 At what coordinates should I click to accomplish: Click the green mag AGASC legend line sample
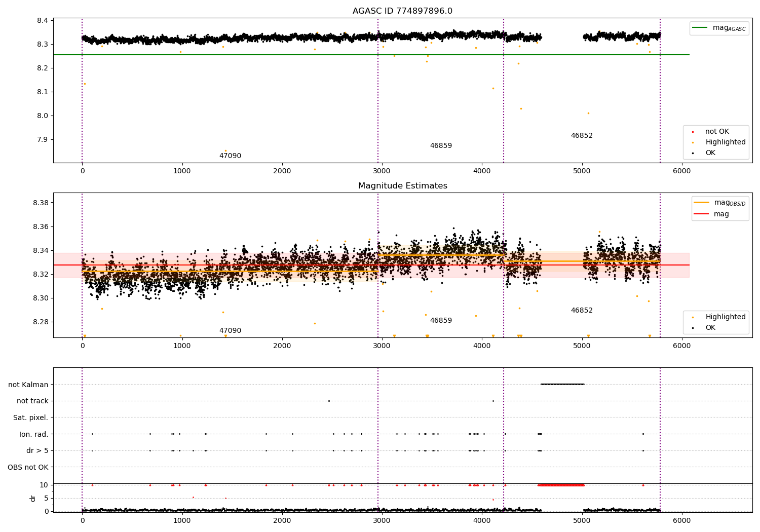(700, 28)
